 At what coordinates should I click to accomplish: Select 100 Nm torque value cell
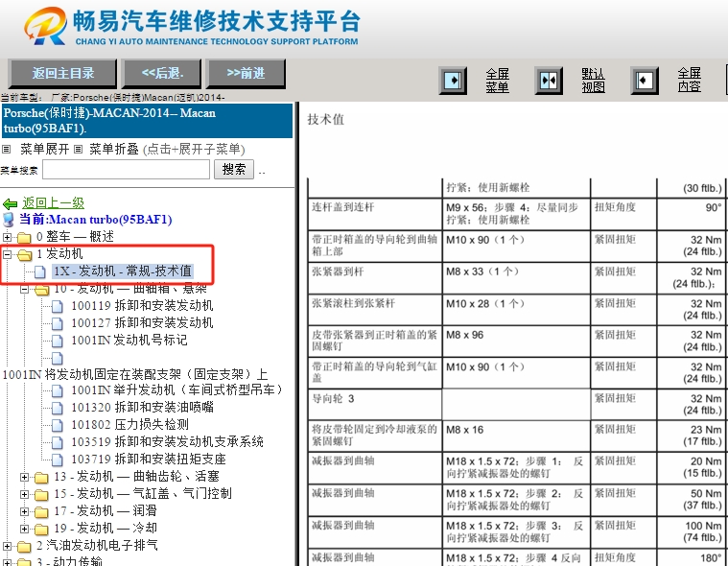point(691,531)
